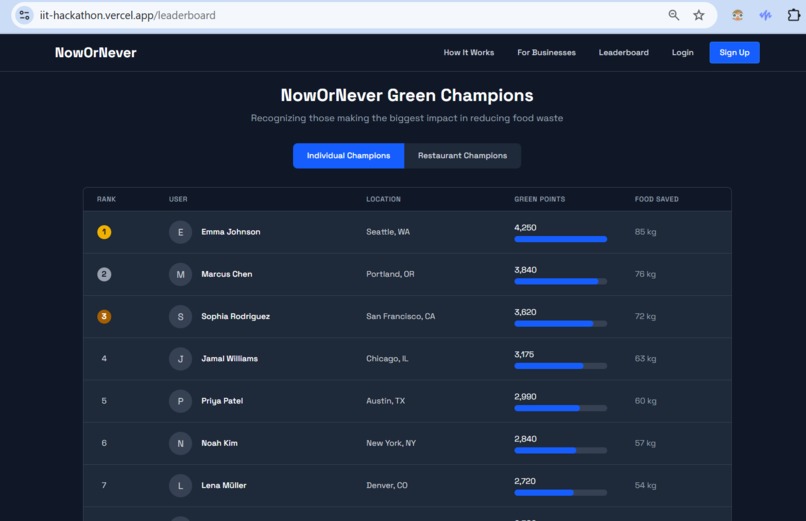This screenshot has width=806, height=521.
Task: Click location San Francisco, CA
Action: click(400, 317)
